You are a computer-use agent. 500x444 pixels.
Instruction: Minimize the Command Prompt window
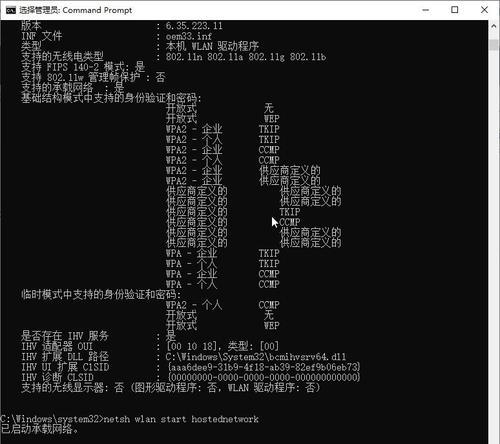425,10
